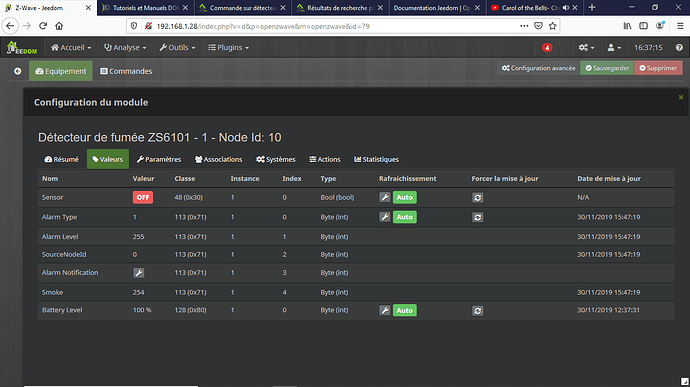Open the Statistiques tab
690x387 pixels.
pyautogui.click(x=376, y=159)
